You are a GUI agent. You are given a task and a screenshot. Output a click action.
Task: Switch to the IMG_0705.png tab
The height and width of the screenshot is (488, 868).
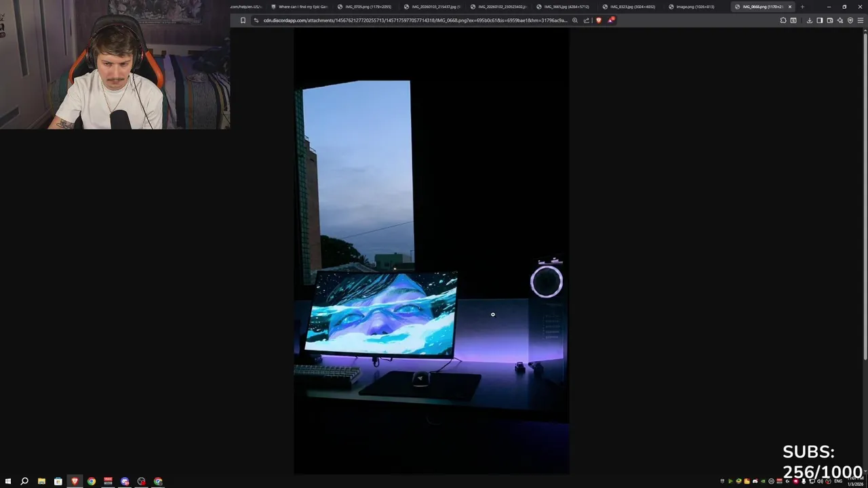pyautogui.click(x=366, y=7)
